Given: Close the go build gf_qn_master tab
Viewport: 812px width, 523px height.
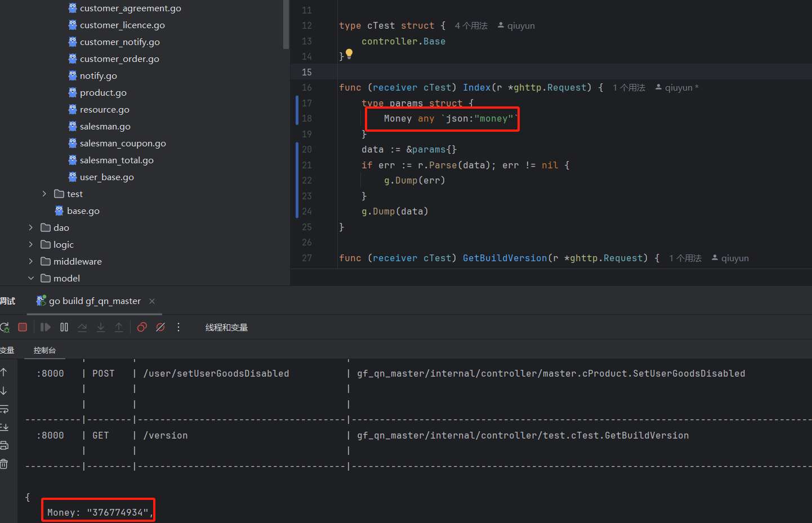Looking at the screenshot, I should (x=152, y=301).
